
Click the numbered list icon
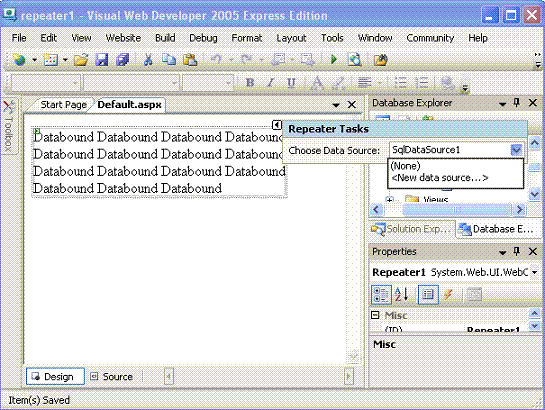[x=422, y=83]
